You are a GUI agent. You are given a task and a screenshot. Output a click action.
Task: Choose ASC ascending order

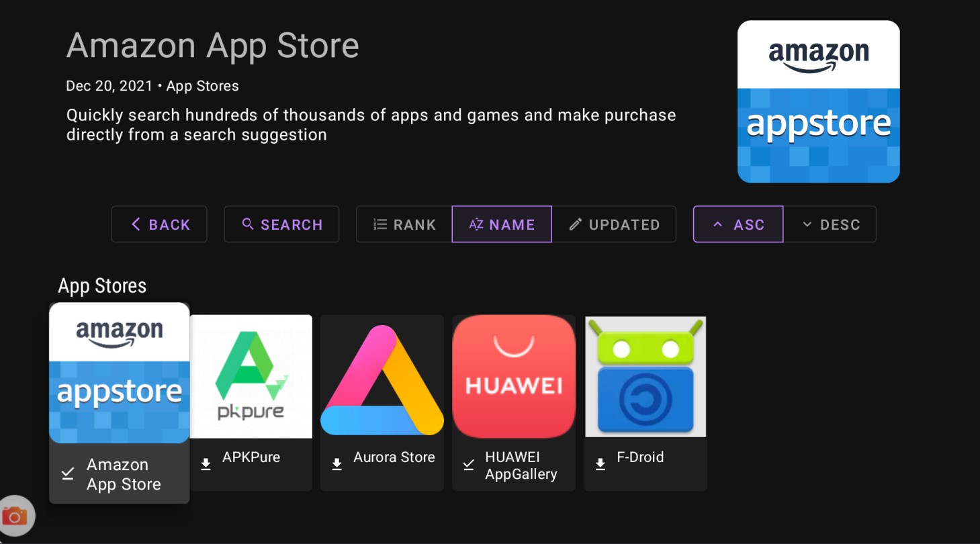(x=738, y=224)
